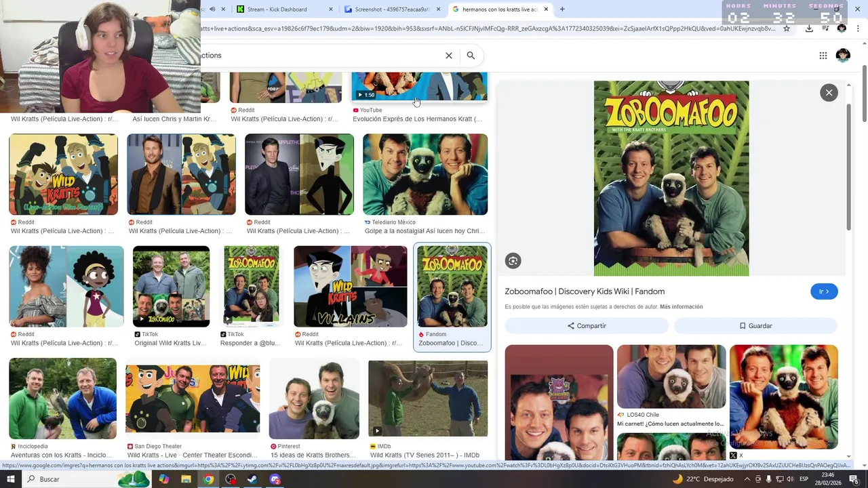Open the San Diego Theater Wild Kratts thumbnail
868x488 pixels.
click(x=193, y=399)
